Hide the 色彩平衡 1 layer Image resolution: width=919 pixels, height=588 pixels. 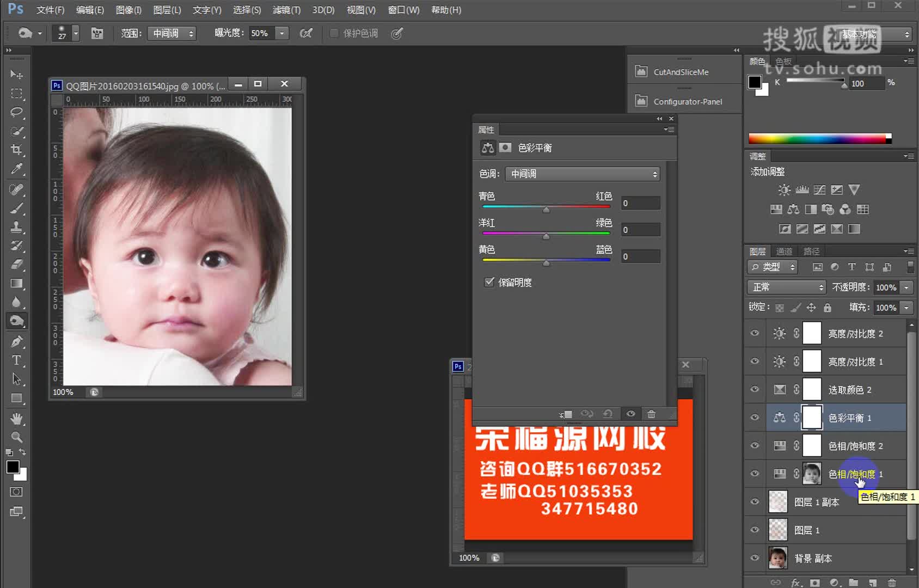point(755,418)
